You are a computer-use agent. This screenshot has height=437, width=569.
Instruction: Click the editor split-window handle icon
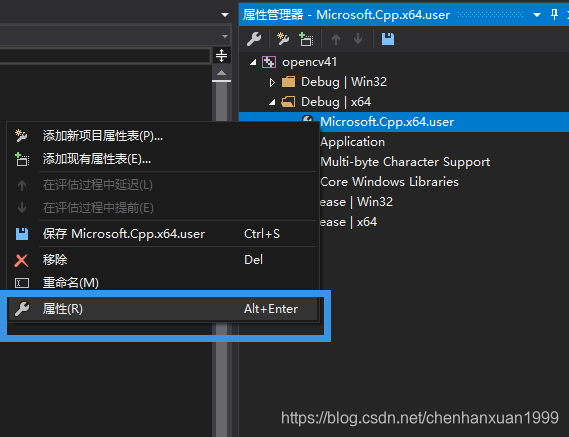point(221,56)
